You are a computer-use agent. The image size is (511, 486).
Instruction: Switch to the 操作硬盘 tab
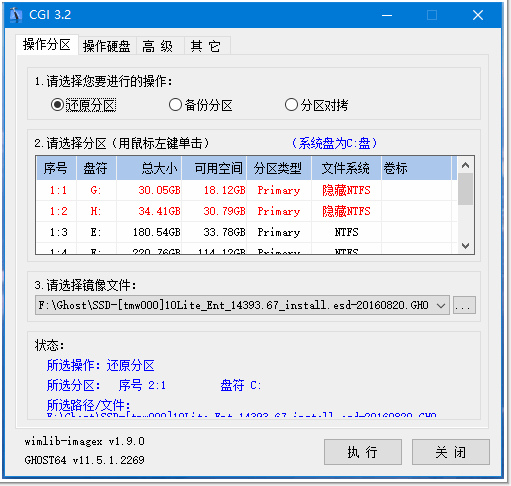tap(107, 46)
